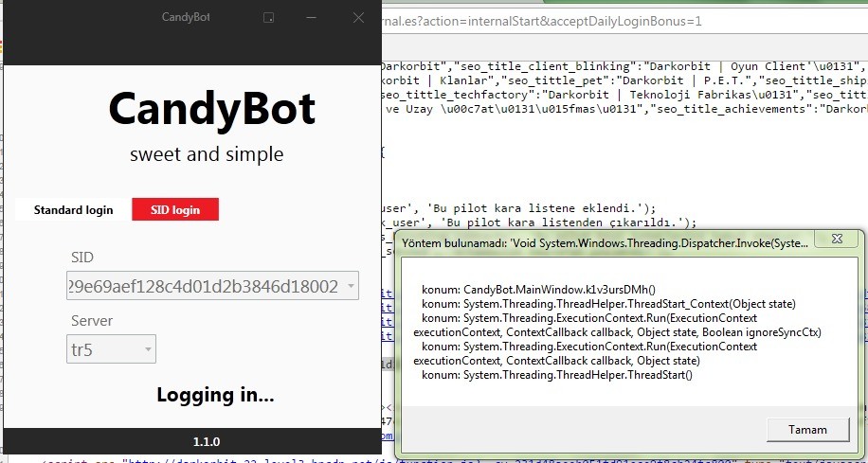Image resolution: width=868 pixels, height=463 pixels.
Task: Click the CandyBot title bar text
Action: point(186,17)
